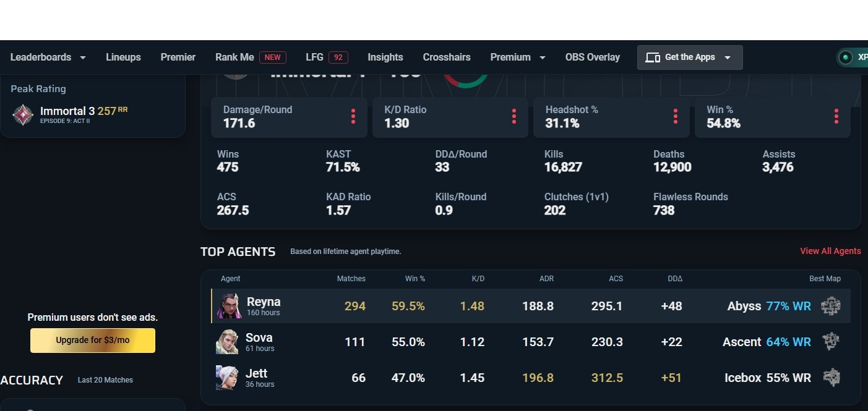Click the View All Agents link
This screenshot has width=868, height=411.
click(830, 251)
